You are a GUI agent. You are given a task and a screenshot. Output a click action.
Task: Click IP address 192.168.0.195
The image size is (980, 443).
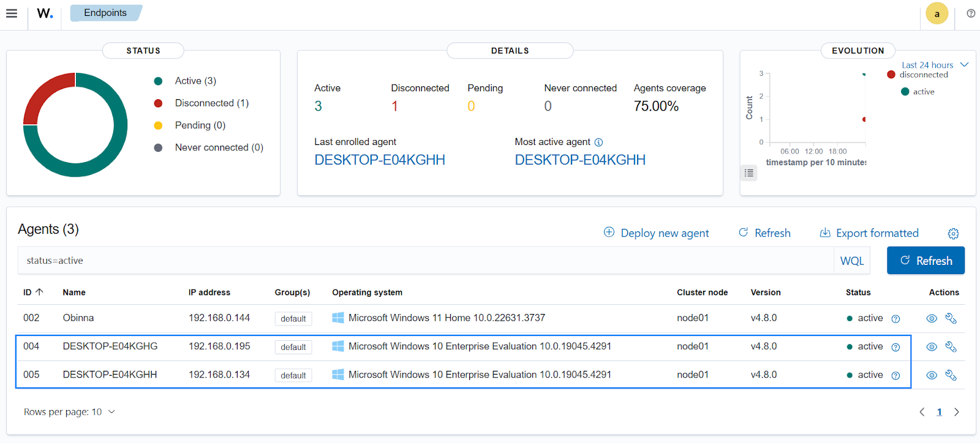[219, 346]
